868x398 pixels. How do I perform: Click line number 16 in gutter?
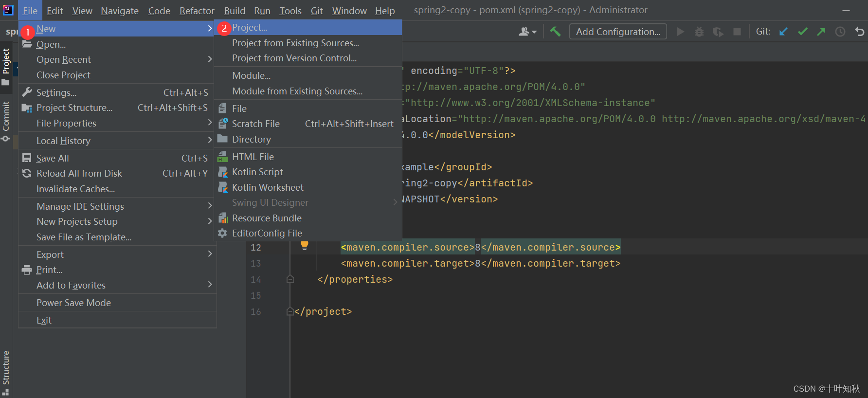pyautogui.click(x=256, y=311)
